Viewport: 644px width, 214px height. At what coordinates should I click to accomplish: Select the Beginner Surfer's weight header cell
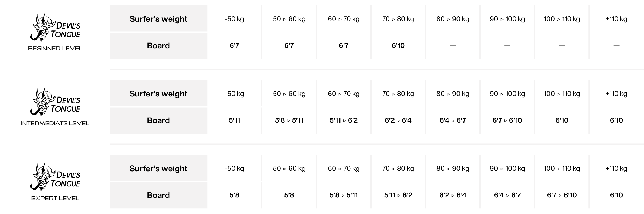coord(158,18)
